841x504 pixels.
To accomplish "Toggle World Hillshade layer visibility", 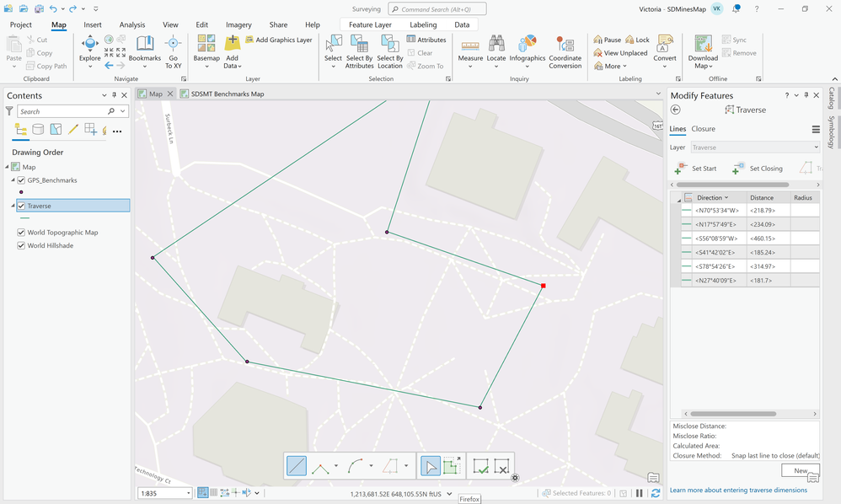I will [x=21, y=245].
